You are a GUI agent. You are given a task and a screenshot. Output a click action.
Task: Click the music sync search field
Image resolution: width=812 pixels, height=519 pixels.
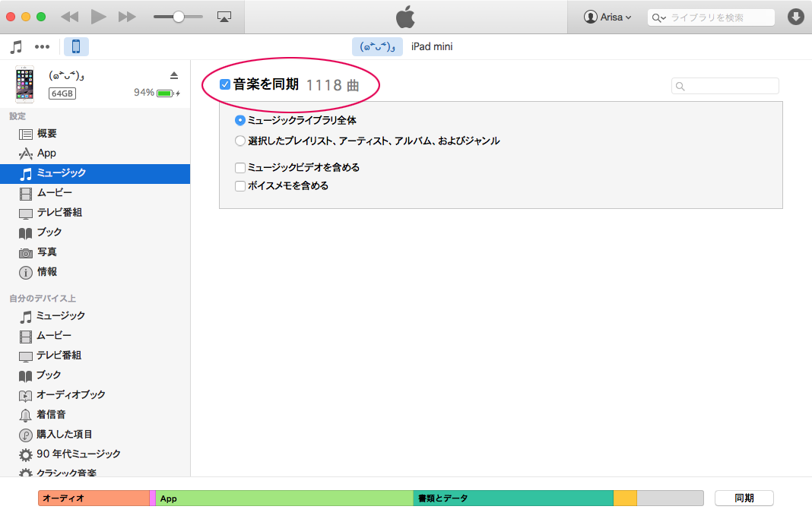(725, 86)
